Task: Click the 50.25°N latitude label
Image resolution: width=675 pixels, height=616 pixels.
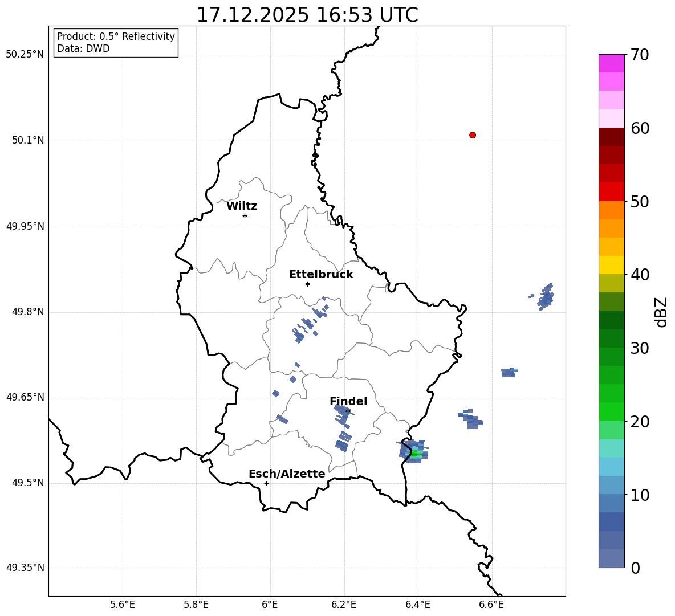Action: 25,55
